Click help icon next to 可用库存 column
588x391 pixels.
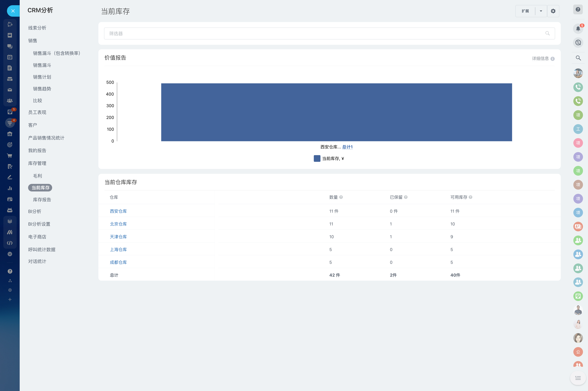click(x=470, y=197)
